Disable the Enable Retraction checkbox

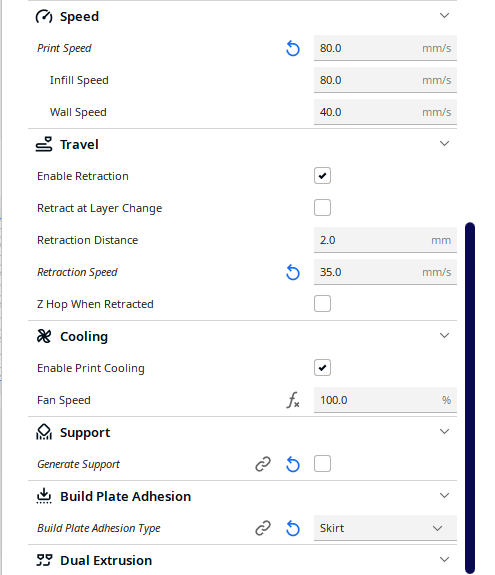point(322,176)
